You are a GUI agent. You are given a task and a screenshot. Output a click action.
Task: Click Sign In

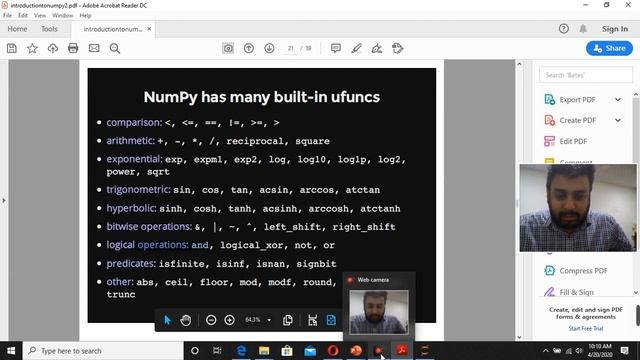pyautogui.click(x=615, y=29)
